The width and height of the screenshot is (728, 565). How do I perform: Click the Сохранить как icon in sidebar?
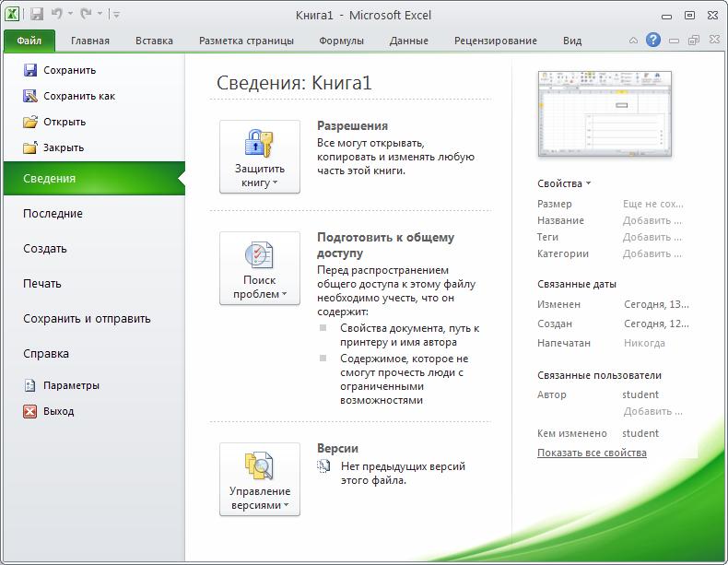(x=29, y=96)
